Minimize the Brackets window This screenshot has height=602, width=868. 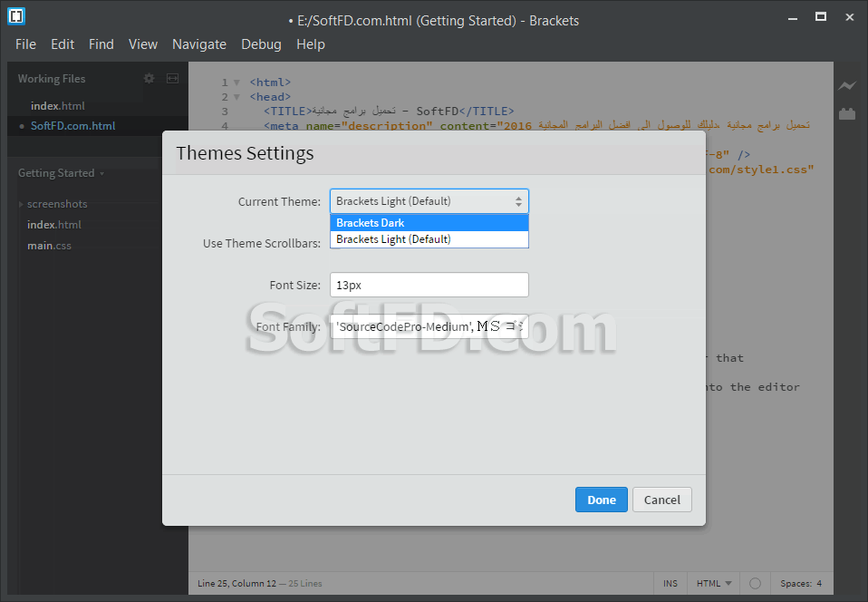(x=793, y=18)
